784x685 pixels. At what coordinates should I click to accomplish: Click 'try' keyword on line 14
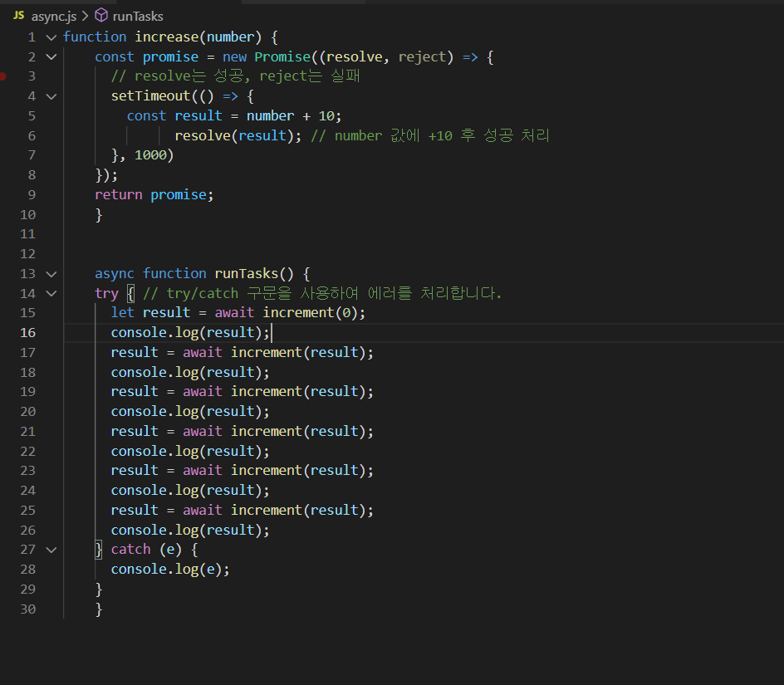tap(106, 293)
